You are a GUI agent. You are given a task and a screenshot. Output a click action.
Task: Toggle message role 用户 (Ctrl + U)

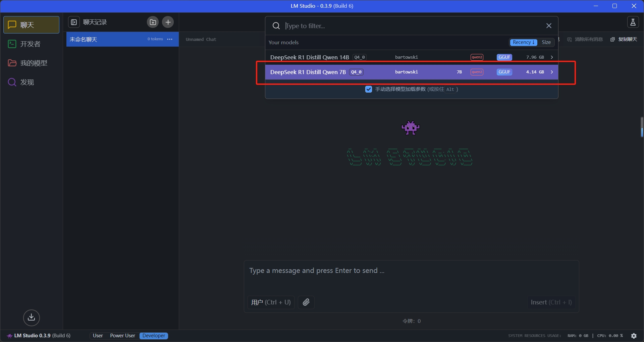(x=271, y=302)
